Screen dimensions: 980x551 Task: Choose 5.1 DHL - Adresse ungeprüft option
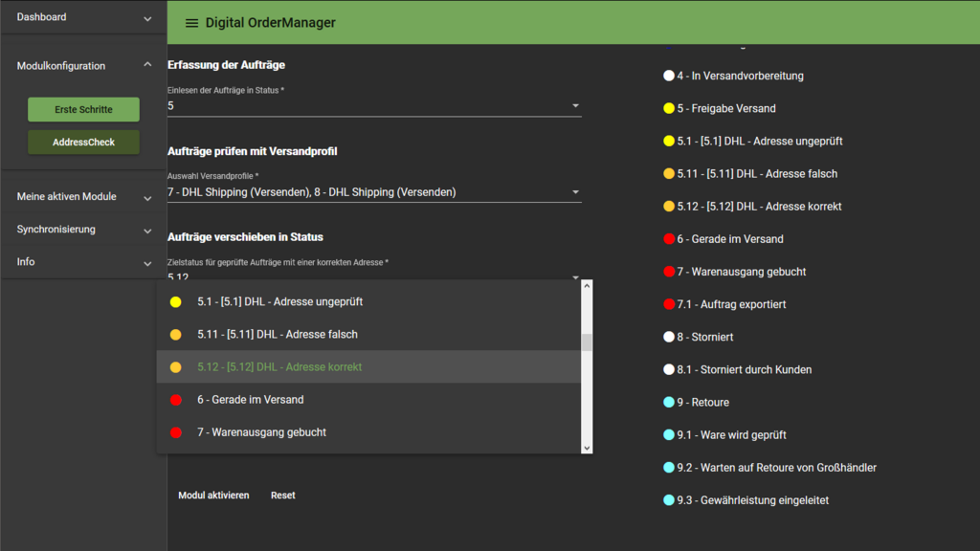click(279, 302)
